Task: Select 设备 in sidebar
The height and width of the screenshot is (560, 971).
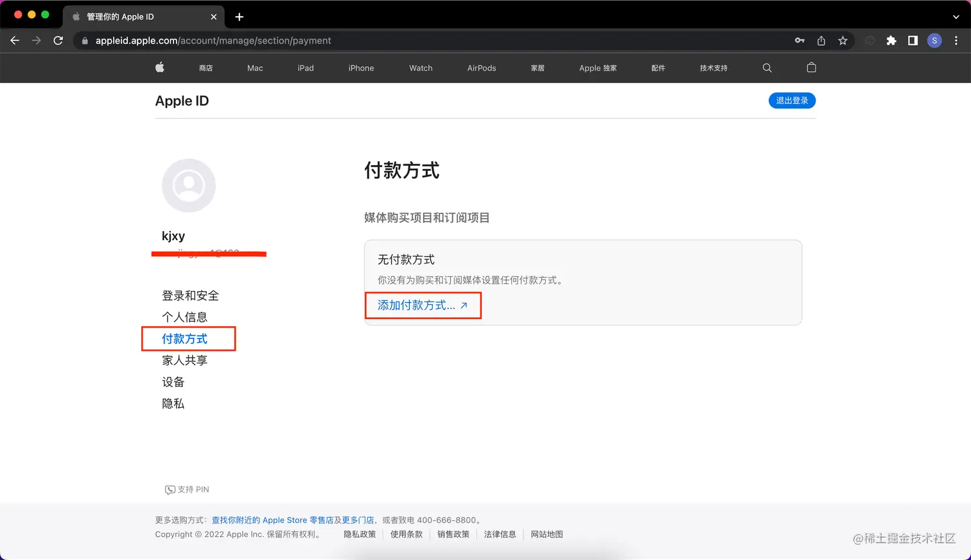Action: tap(173, 382)
